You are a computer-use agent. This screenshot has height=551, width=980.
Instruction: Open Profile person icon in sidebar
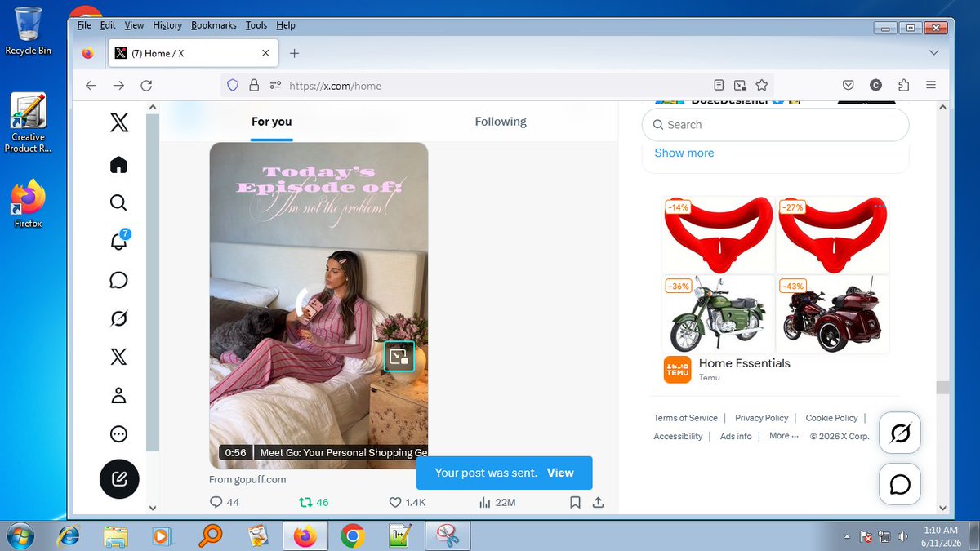(x=119, y=396)
